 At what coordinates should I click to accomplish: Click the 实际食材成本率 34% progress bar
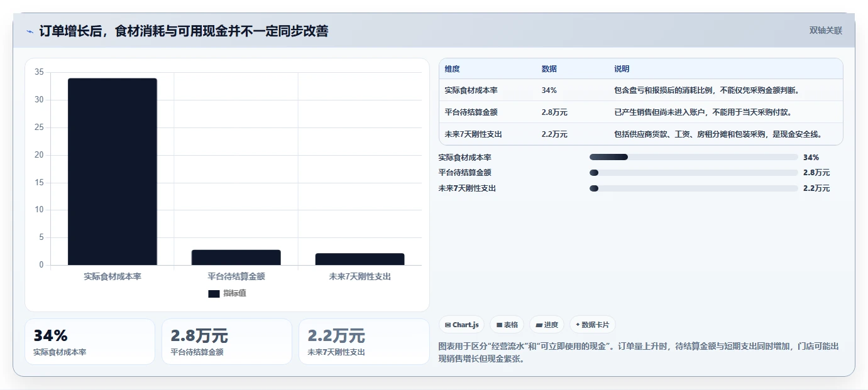click(693, 157)
